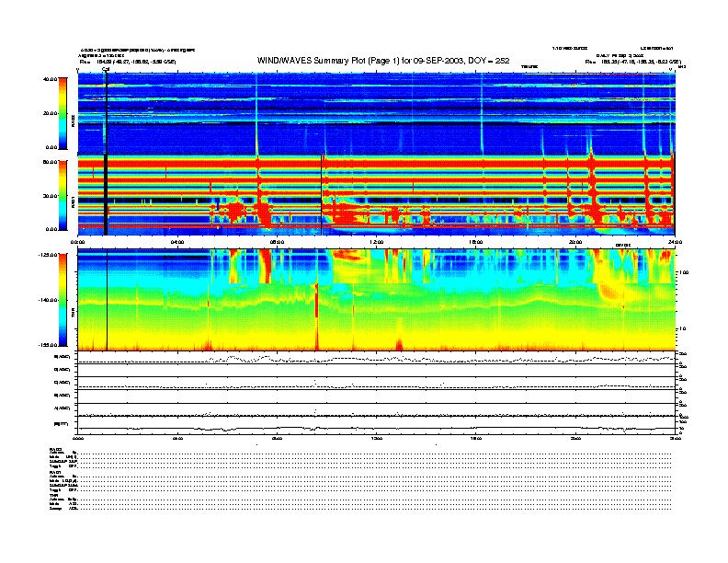Click the Cal marker above the RAD2 panel
The width and height of the screenshot is (728, 563).
point(106,69)
